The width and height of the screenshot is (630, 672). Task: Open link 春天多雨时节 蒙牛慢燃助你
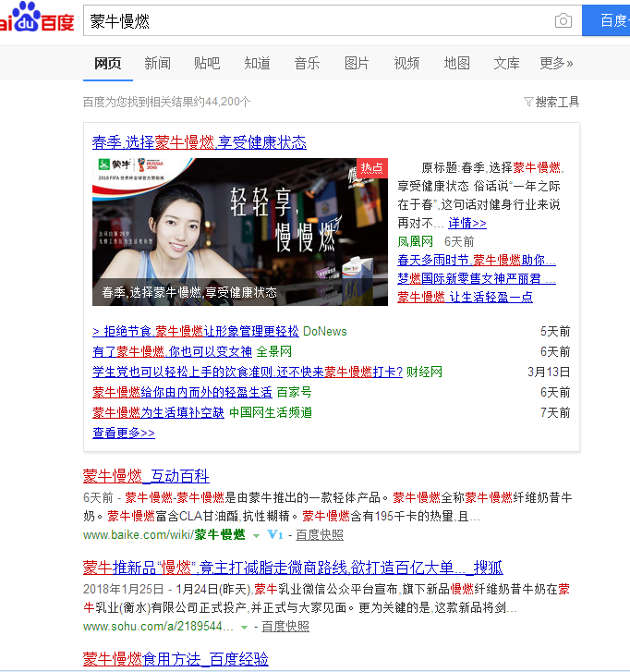pos(477,260)
